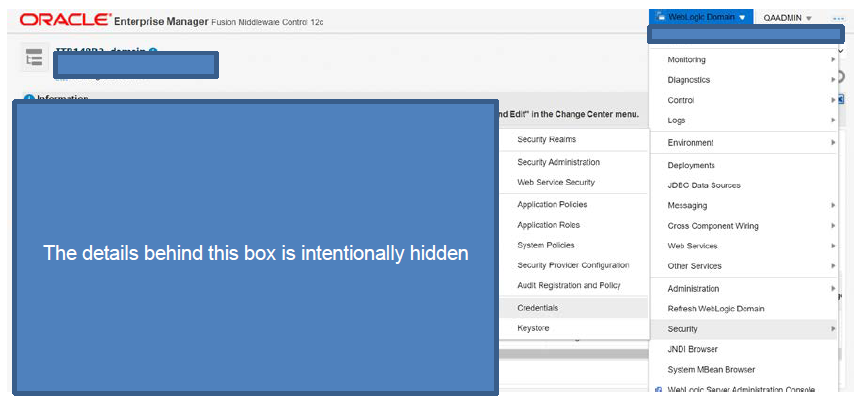
Task: Click the Oracle logo
Action: coord(65,20)
